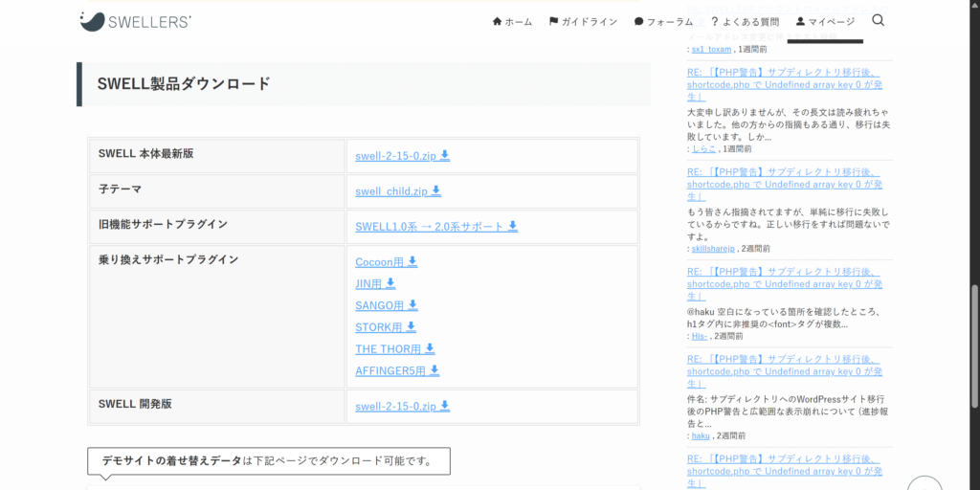
Task: Download the STORK用 support plugin
Action: tap(386, 327)
